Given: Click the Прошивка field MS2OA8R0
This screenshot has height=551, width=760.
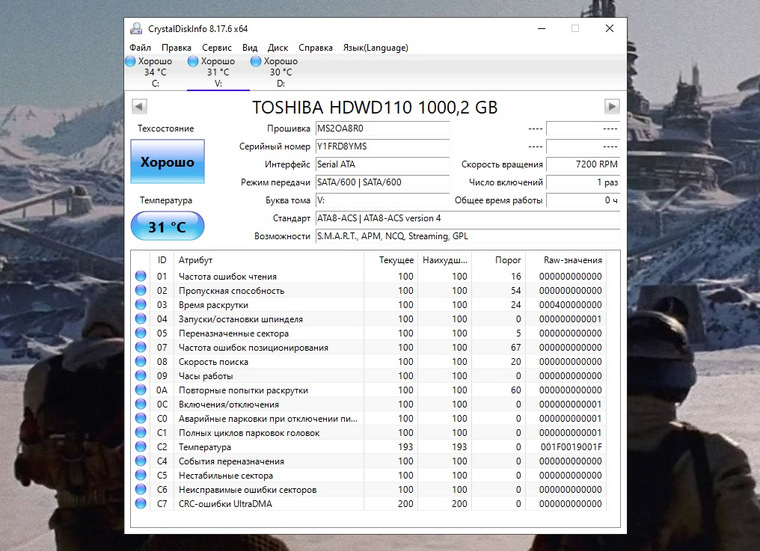Looking at the screenshot, I should tap(382, 128).
